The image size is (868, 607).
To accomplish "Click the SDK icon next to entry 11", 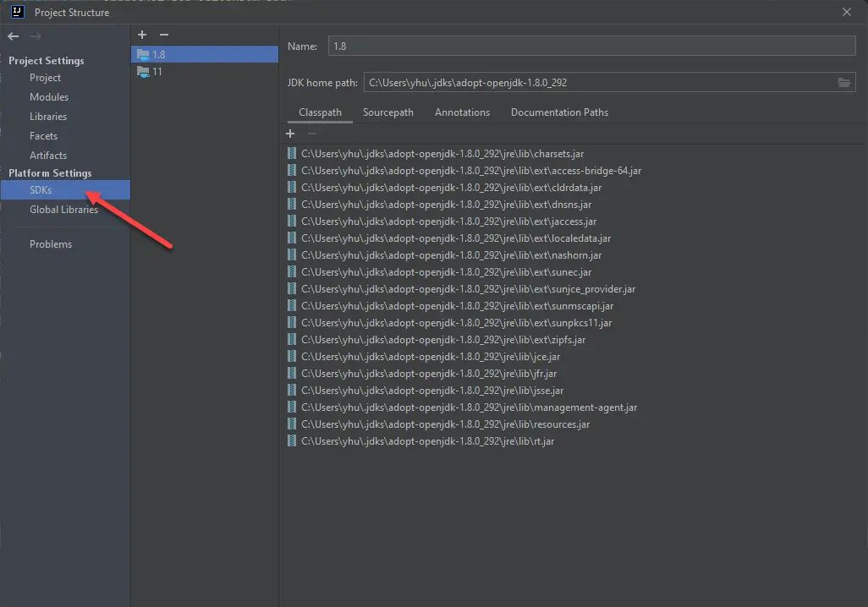I will 143,72.
